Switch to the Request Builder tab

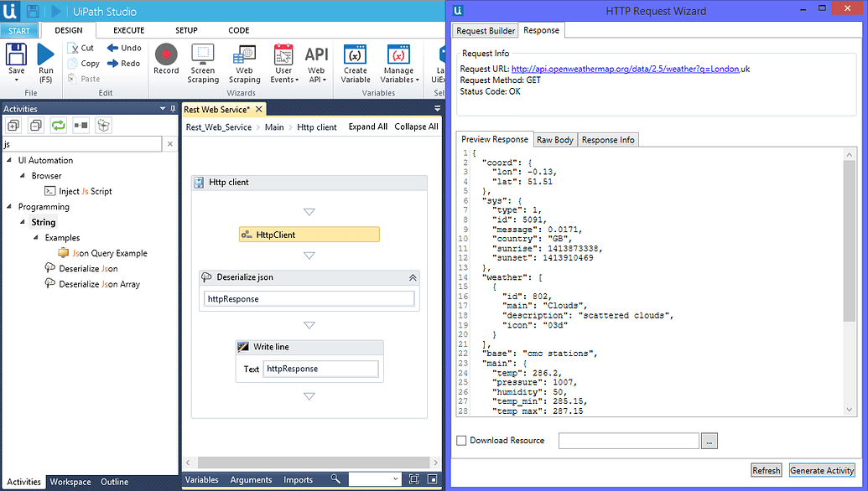tap(485, 29)
